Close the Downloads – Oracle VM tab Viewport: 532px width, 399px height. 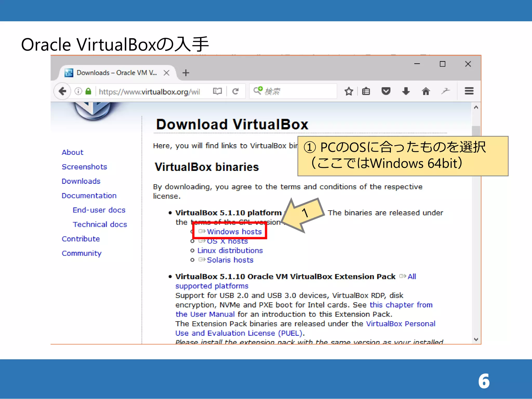click(167, 73)
